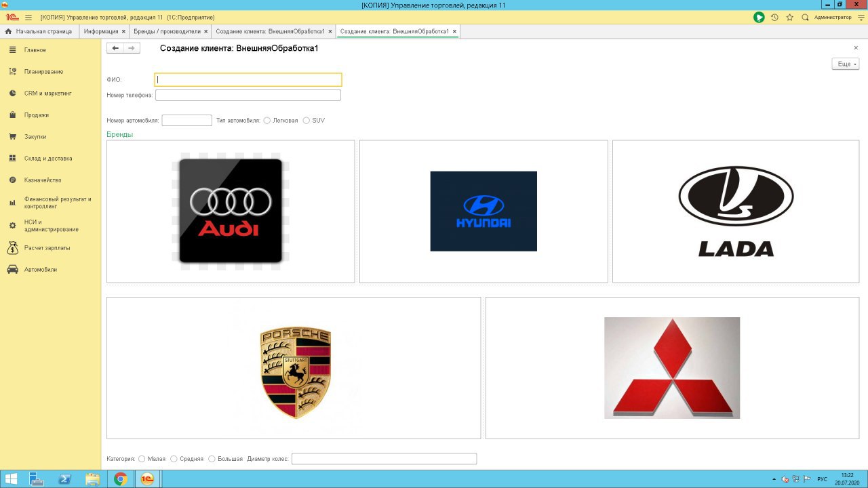
Task: Go back with left arrow button
Action: pos(115,48)
